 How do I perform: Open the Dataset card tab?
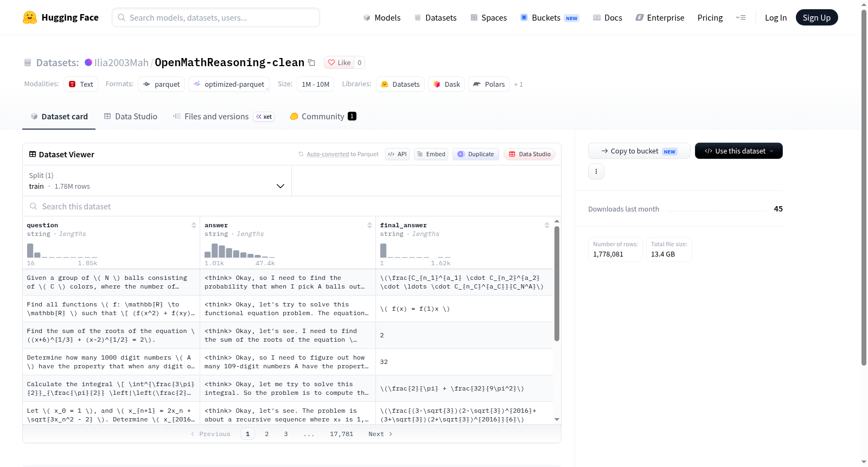tap(59, 116)
